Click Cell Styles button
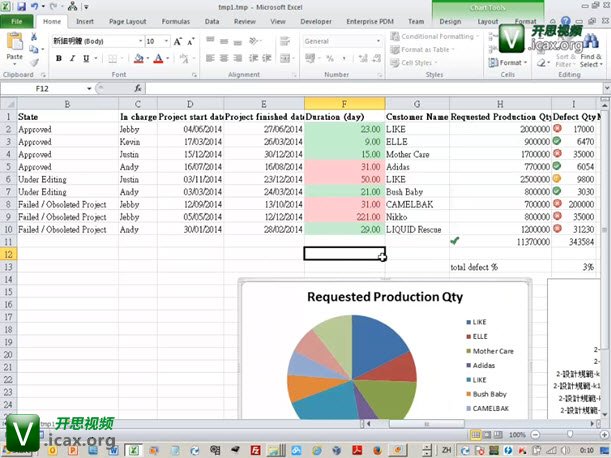Viewport: 611px width, 458px height. click(x=414, y=62)
